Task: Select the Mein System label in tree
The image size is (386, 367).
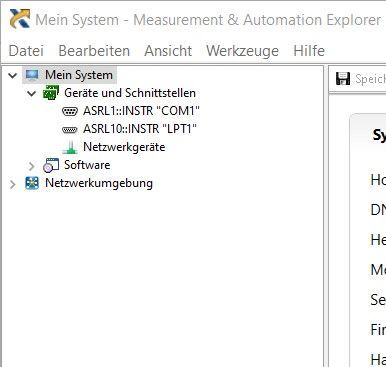Action: (x=79, y=75)
